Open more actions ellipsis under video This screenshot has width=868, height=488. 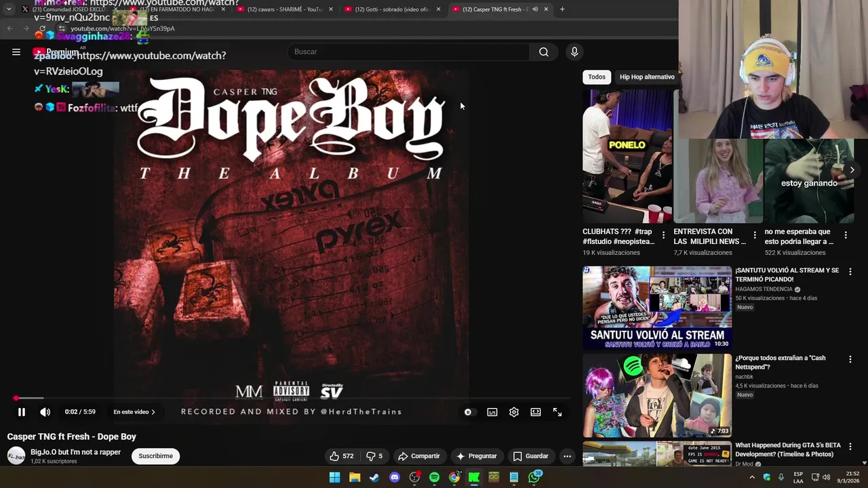pos(567,456)
